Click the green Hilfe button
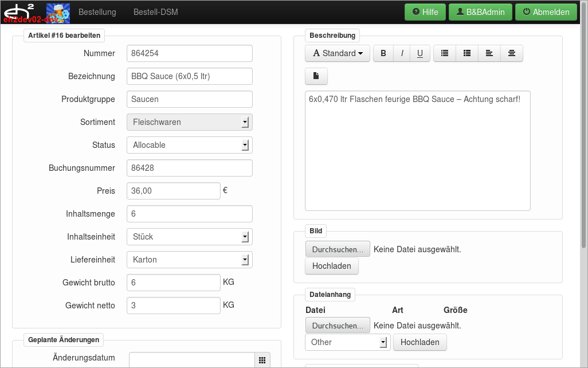 pos(425,12)
